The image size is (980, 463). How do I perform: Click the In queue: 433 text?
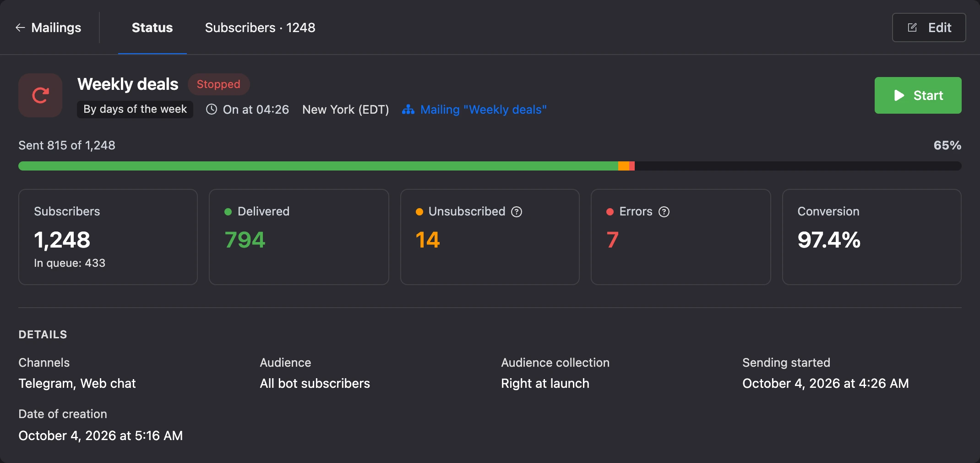click(x=70, y=263)
